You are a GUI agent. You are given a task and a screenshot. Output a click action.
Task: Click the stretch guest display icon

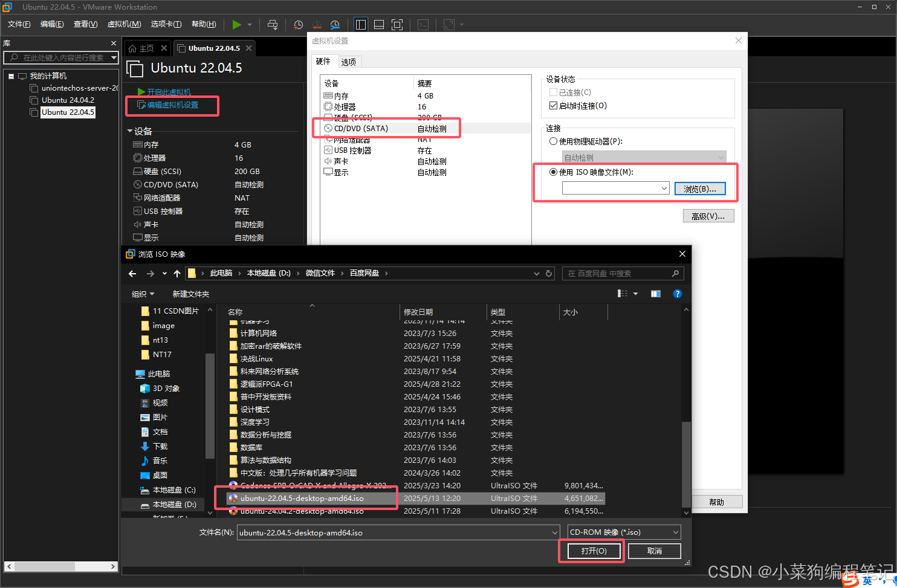pos(449,25)
